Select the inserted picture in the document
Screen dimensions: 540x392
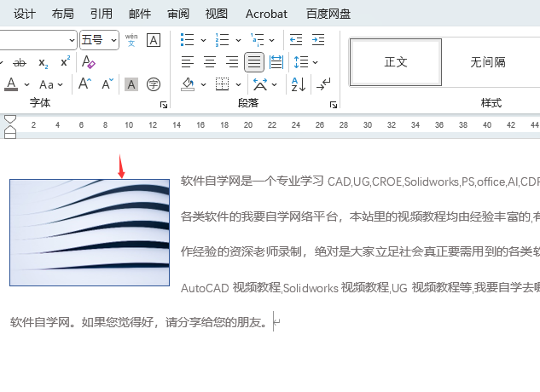tap(90, 233)
